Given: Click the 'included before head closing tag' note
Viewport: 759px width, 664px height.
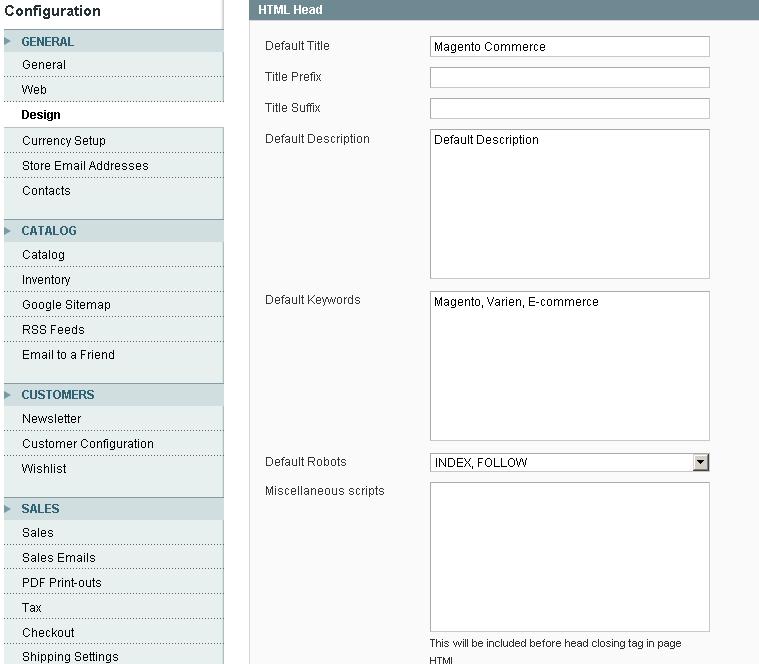Looking at the screenshot, I should (x=555, y=651).
